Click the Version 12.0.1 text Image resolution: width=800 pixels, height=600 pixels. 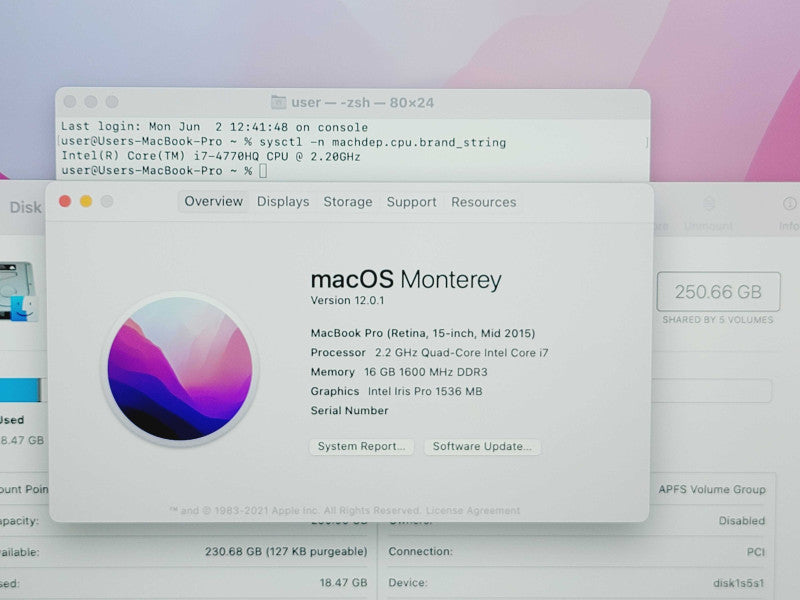pyautogui.click(x=347, y=301)
